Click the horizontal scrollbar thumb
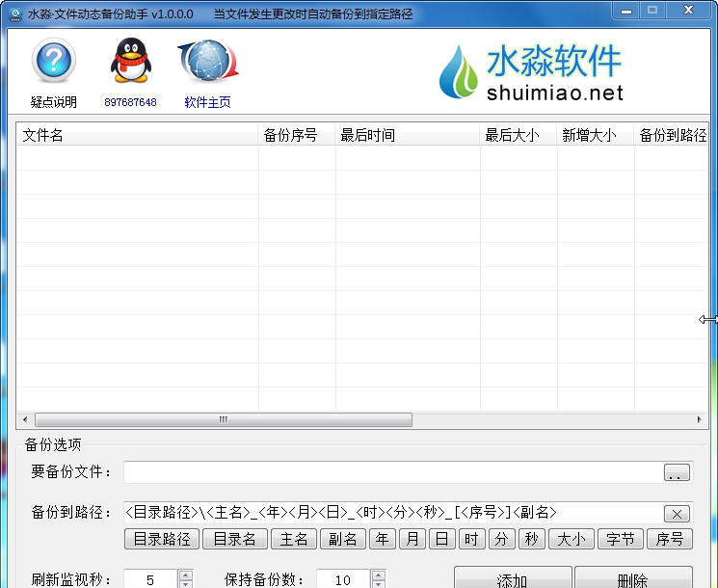This screenshot has height=588, width=718. point(224,419)
